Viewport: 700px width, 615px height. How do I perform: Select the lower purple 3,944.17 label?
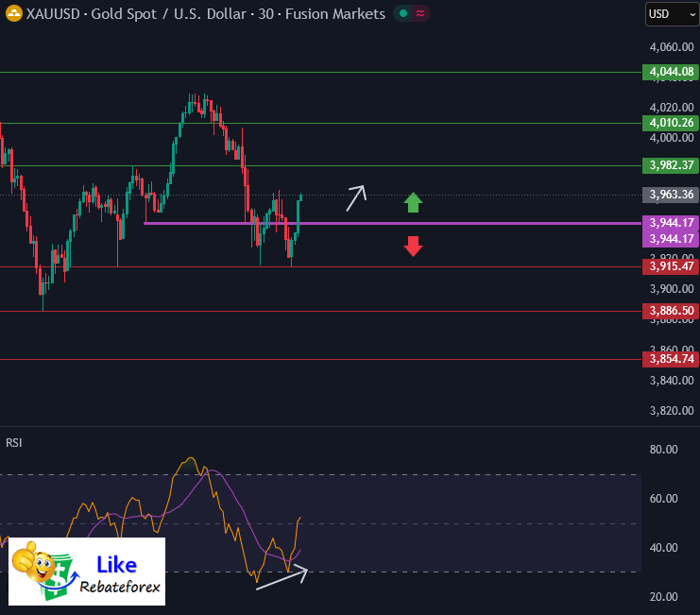[x=671, y=239]
